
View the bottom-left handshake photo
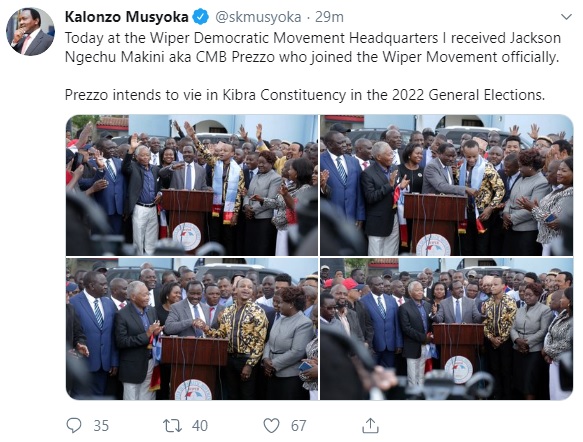click(x=192, y=329)
